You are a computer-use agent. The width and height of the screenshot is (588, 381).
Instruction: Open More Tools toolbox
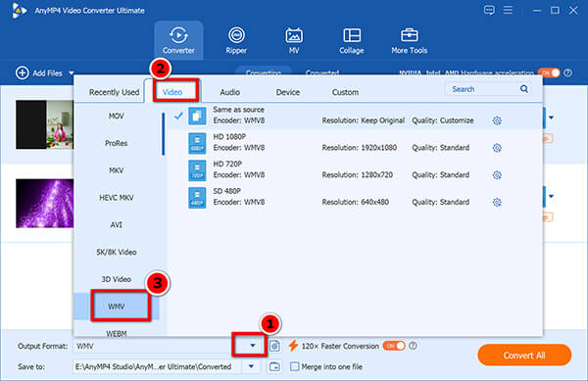(409, 40)
